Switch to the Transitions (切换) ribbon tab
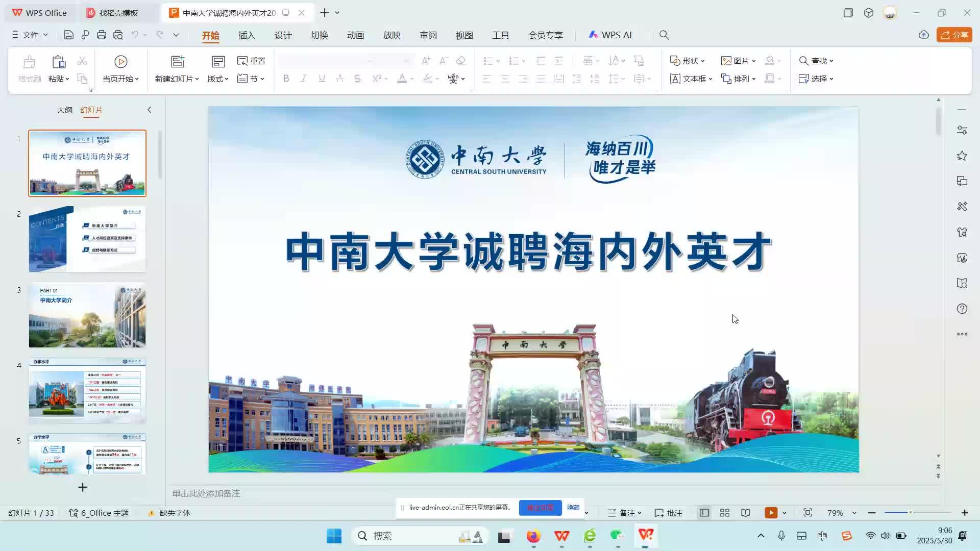 (320, 35)
